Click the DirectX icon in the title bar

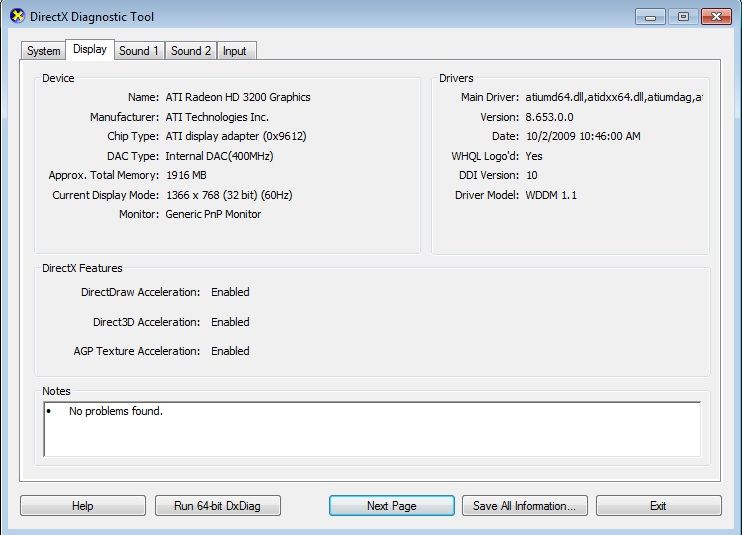[17, 16]
